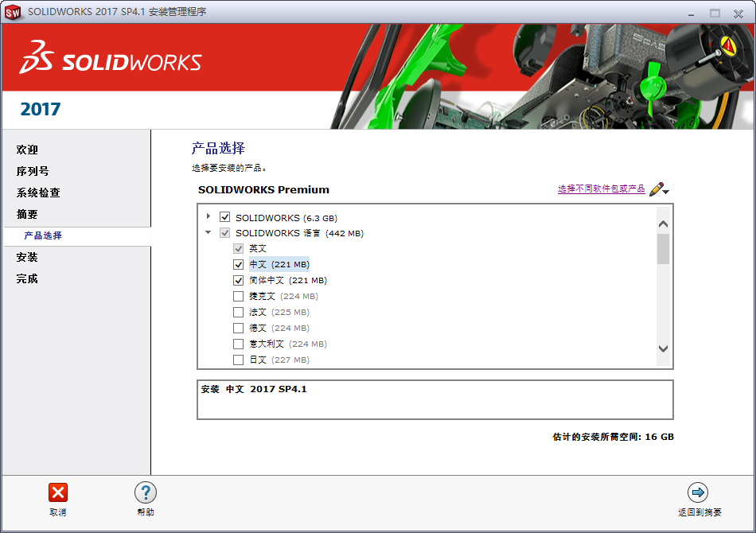This screenshot has width=756, height=533.
Task: Uncheck the 中文 (221 MB) checkbox
Action: [x=238, y=265]
